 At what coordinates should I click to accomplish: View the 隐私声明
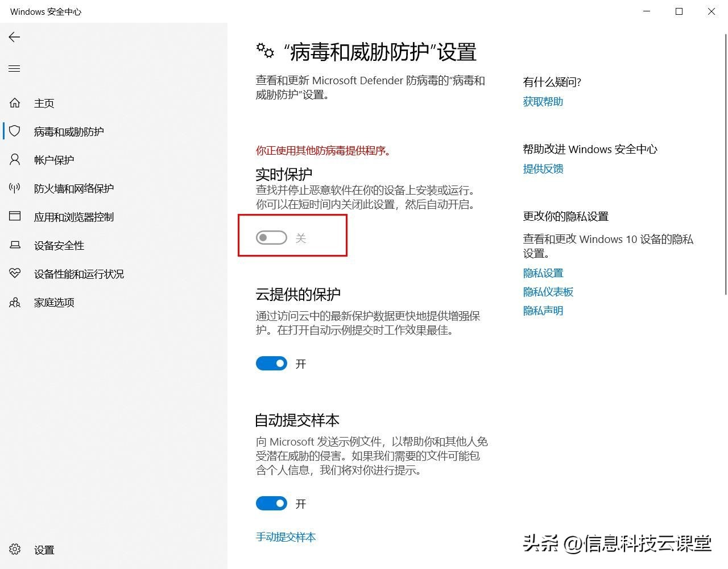pyautogui.click(x=543, y=310)
